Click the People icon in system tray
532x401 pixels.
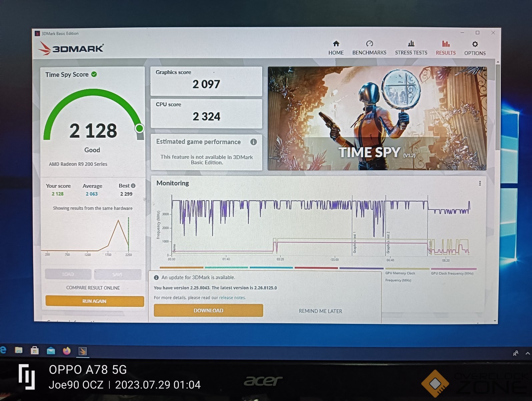516,353
